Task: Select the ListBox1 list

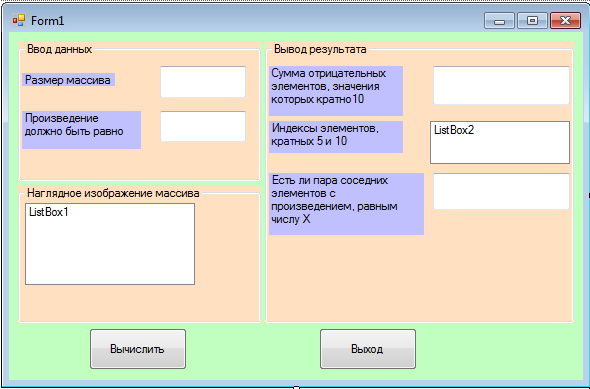Action: (x=110, y=244)
